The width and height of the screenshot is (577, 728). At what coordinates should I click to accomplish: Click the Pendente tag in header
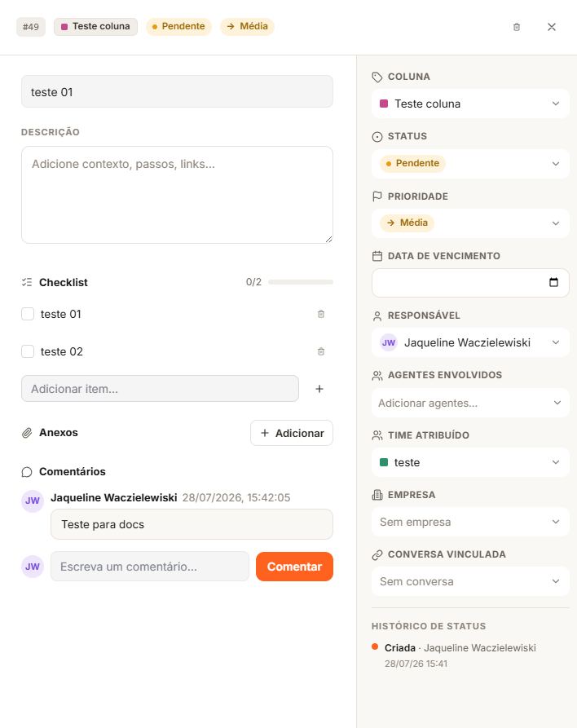(x=178, y=26)
